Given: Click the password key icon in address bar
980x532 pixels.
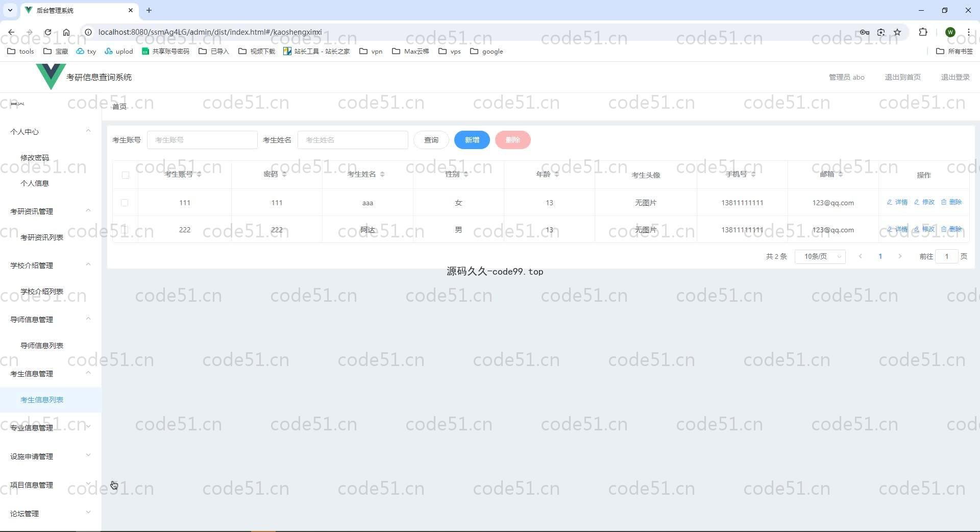Looking at the screenshot, I should pyautogui.click(x=864, y=32).
